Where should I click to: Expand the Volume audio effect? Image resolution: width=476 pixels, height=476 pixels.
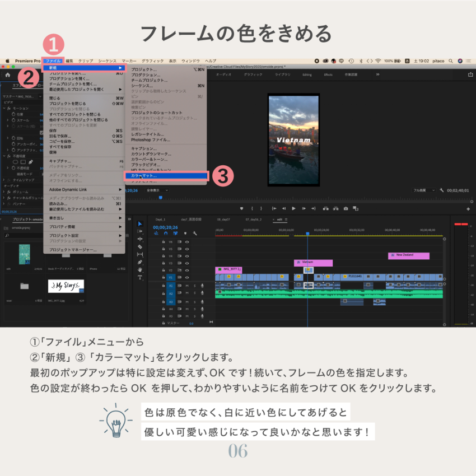4,192
